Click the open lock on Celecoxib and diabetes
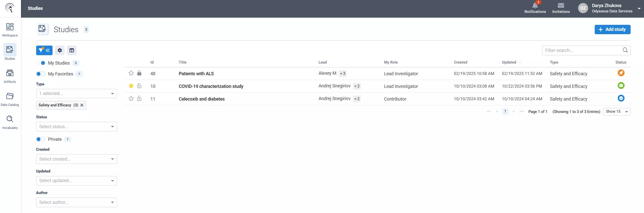The height and width of the screenshot is (213, 644). coord(139,99)
